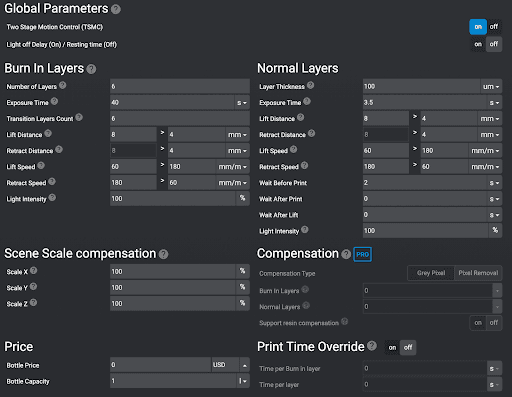512x397 pixels.
Task: Turn Support resin compensation on
Action: (478, 323)
